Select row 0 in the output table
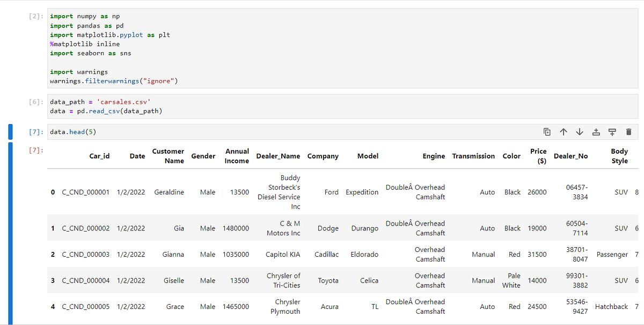 pyautogui.click(x=53, y=192)
